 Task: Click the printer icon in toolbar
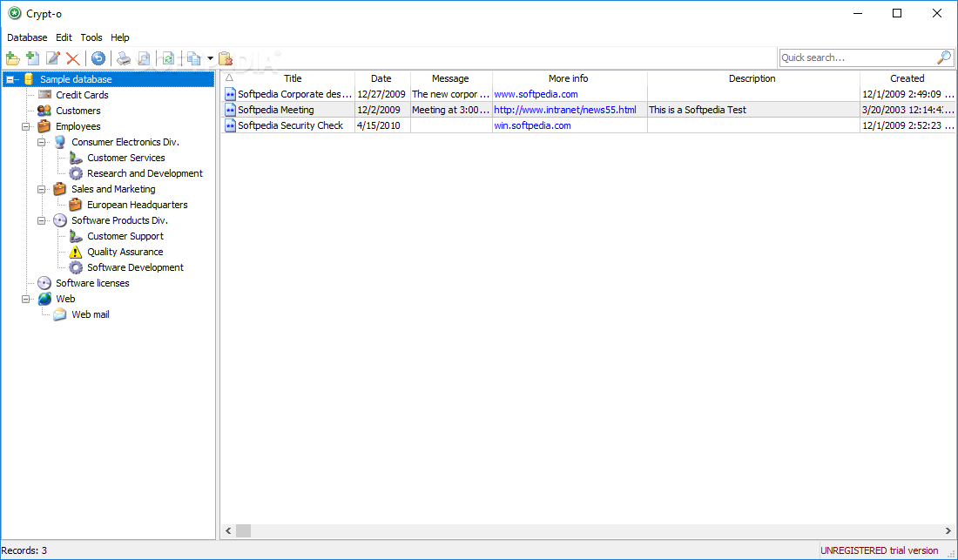(x=124, y=58)
